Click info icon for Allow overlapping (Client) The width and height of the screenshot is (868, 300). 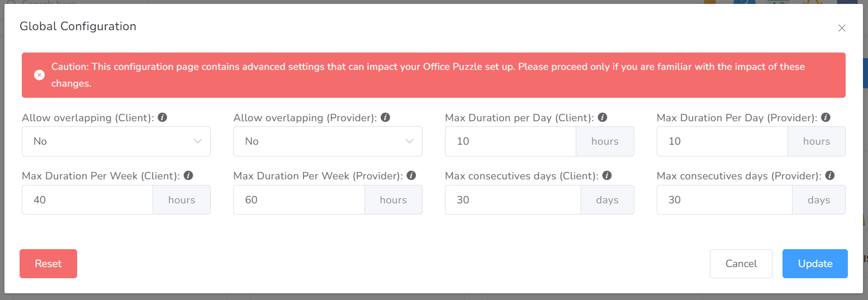[162, 118]
